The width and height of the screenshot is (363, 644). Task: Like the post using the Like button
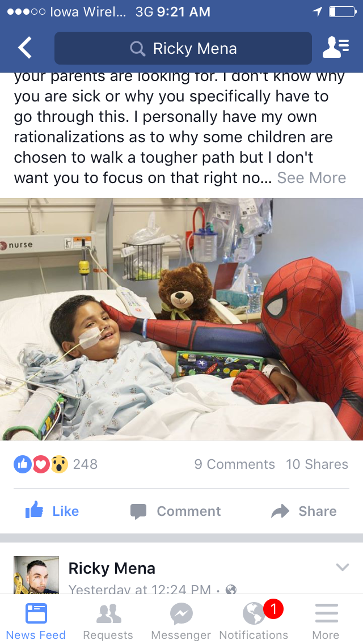click(52, 511)
